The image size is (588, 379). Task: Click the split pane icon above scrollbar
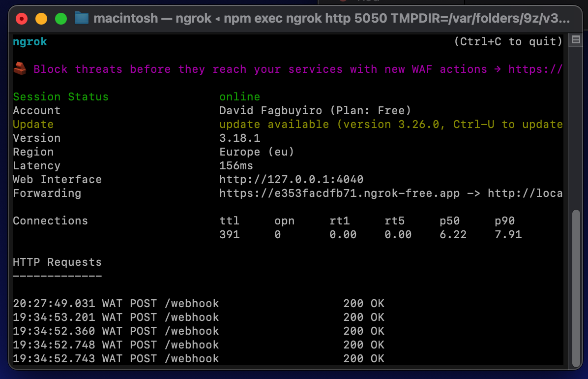coord(574,40)
